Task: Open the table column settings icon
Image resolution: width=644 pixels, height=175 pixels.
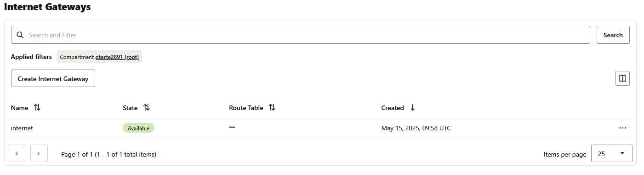Action: point(622,78)
